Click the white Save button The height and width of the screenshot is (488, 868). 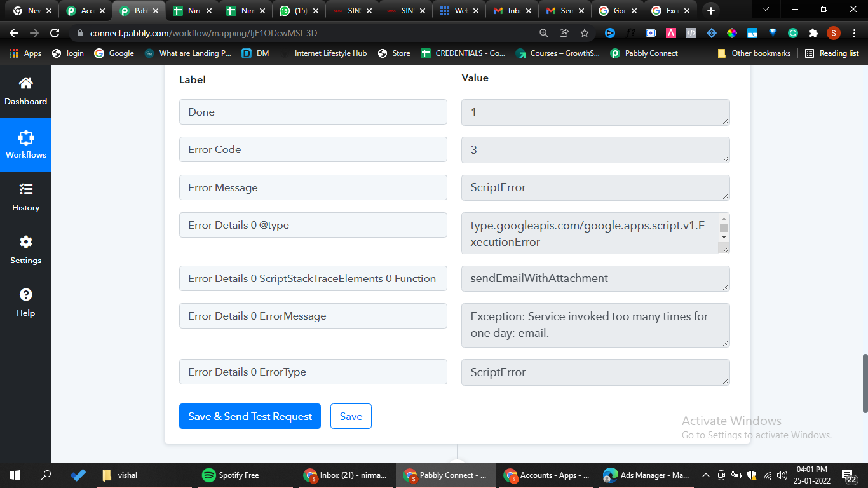point(351,416)
